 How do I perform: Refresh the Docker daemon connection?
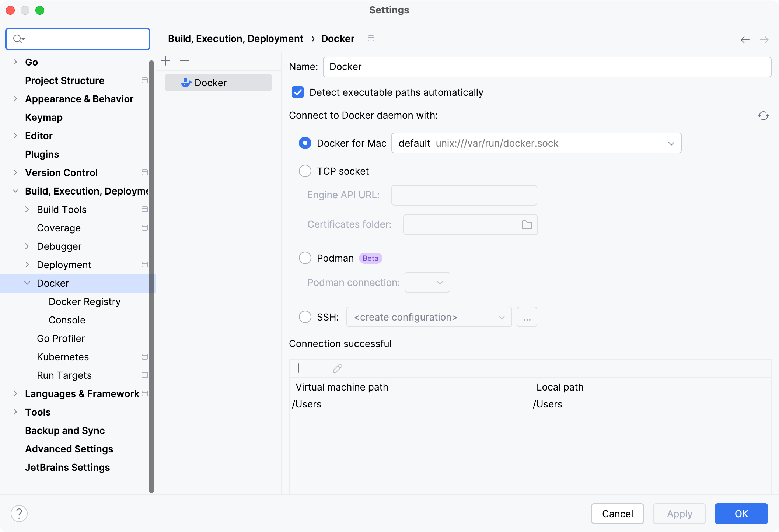[x=763, y=116]
